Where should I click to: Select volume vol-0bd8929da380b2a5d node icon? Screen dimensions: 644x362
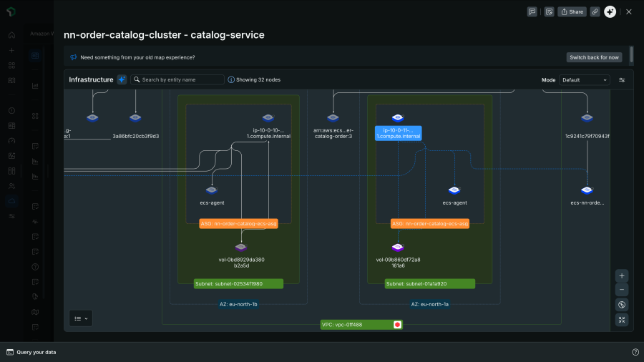click(241, 247)
